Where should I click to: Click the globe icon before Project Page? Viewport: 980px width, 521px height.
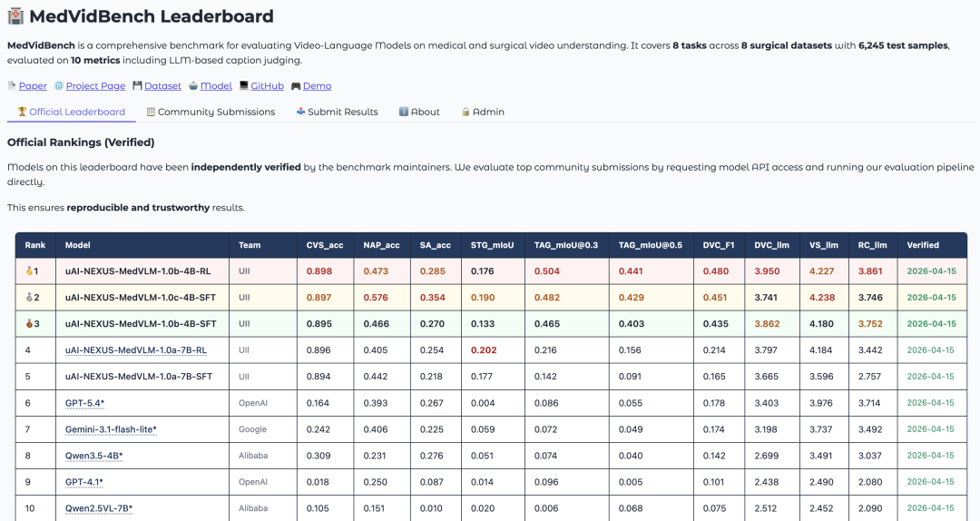[x=59, y=86]
